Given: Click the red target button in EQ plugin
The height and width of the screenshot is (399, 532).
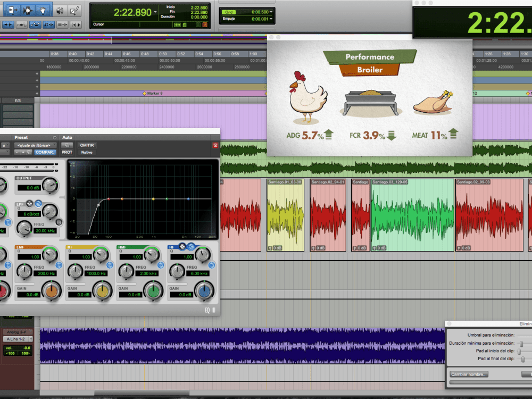Looking at the screenshot, I should 215,145.
